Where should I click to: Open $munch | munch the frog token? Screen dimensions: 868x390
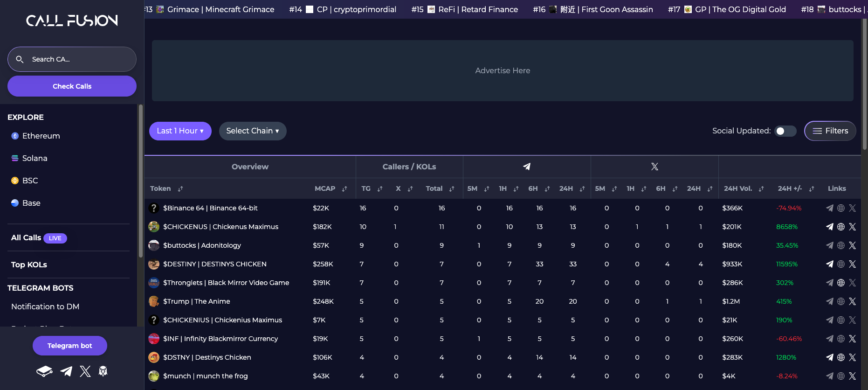pyautogui.click(x=206, y=376)
